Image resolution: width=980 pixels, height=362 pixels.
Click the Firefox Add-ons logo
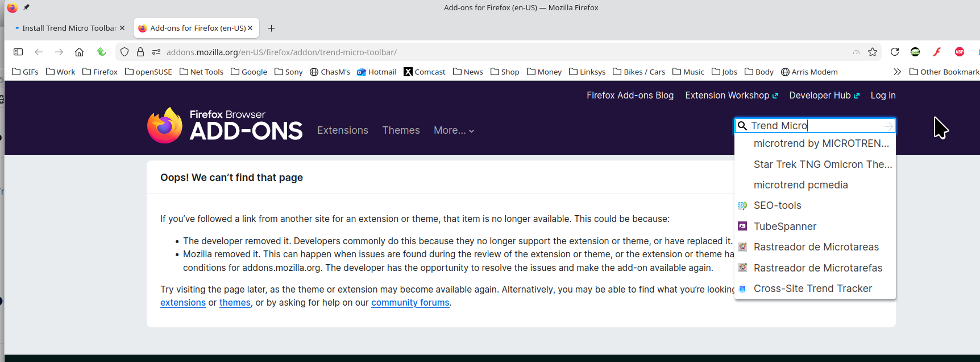(x=225, y=125)
